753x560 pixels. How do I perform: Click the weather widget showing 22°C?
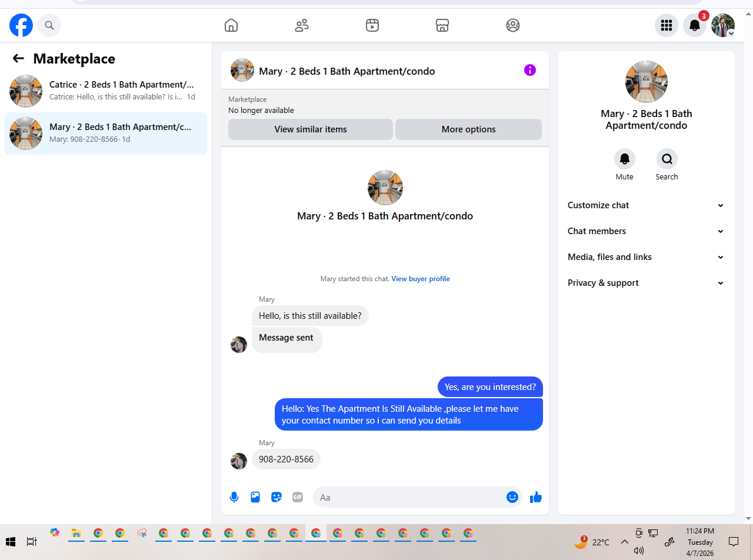(x=592, y=542)
